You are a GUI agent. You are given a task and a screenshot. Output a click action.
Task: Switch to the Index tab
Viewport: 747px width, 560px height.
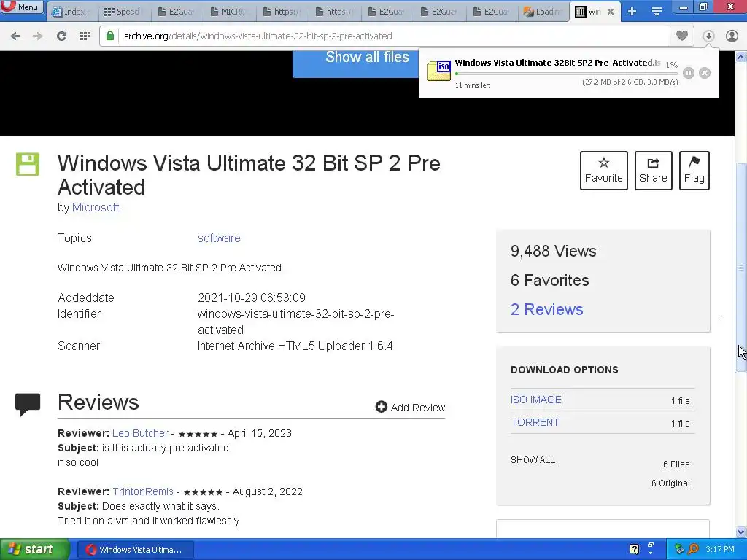point(72,12)
